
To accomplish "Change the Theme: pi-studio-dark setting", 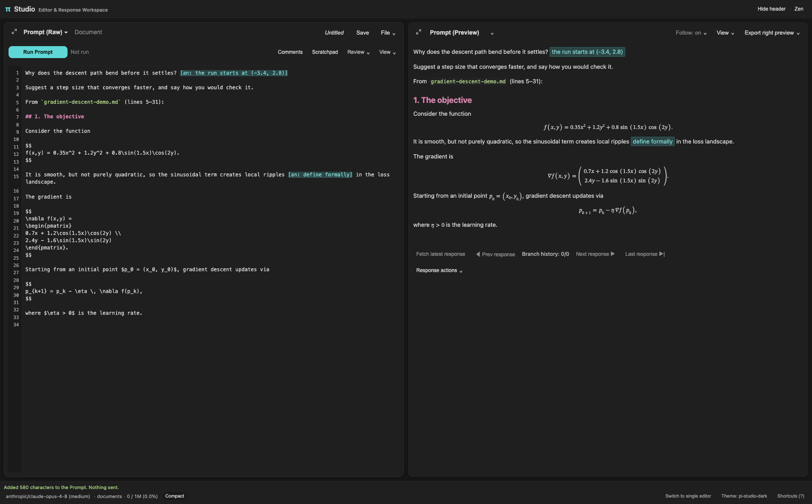I will (x=744, y=496).
